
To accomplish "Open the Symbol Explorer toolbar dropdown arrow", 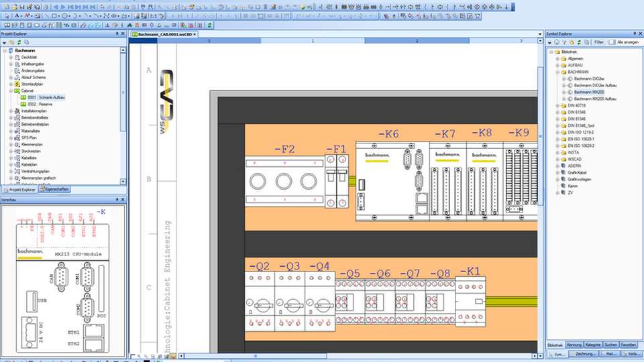I will coord(549,43).
